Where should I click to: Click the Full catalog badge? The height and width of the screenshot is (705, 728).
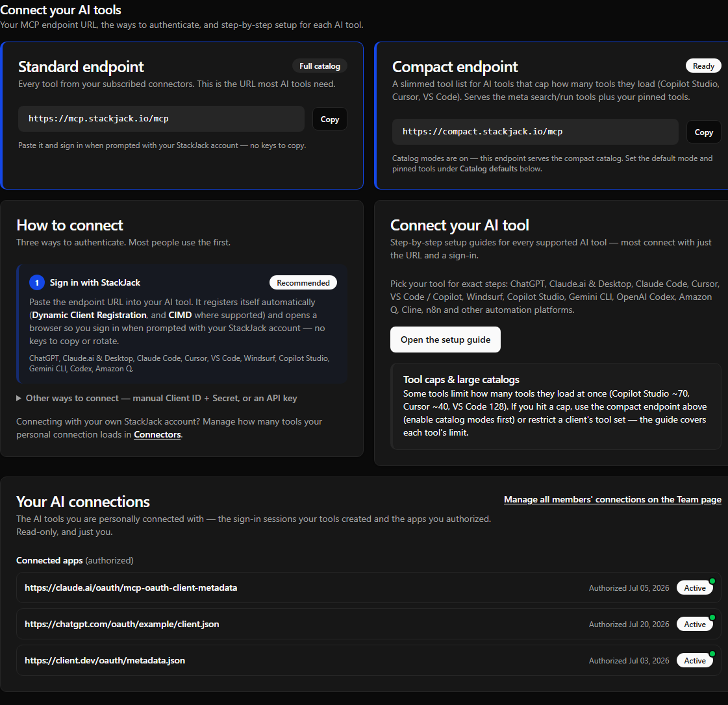coord(320,66)
